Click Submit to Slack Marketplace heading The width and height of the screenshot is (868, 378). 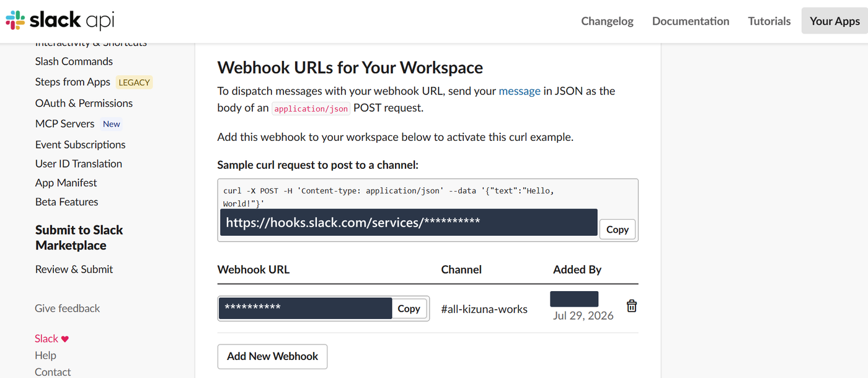point(79,238)
